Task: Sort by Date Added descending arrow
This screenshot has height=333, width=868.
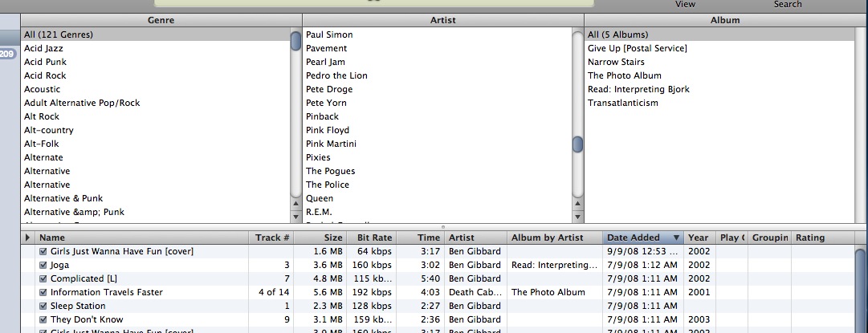Action: 676,238
